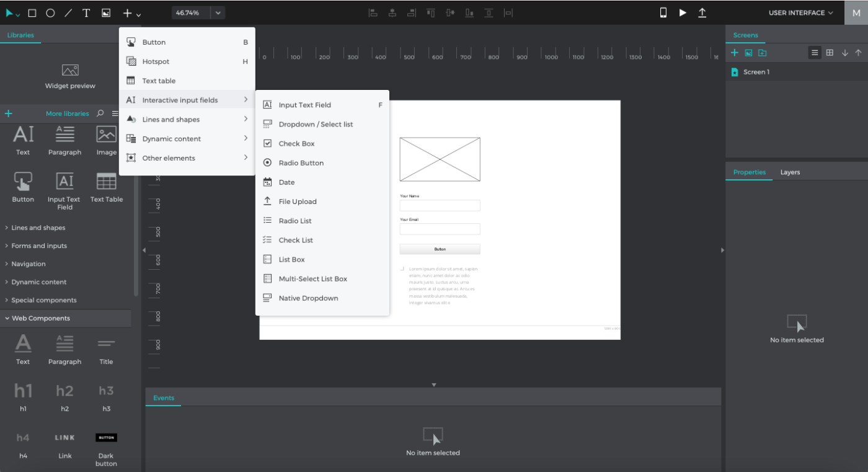Switch to the Layers tab
Screen dimensions: 868x472
790,172
